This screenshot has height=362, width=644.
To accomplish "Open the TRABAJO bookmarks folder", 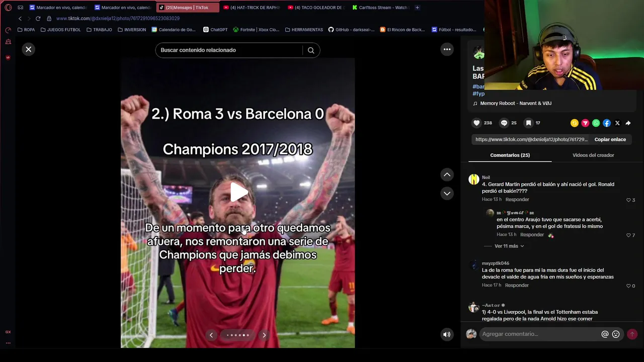I will (x=99, y=30).
